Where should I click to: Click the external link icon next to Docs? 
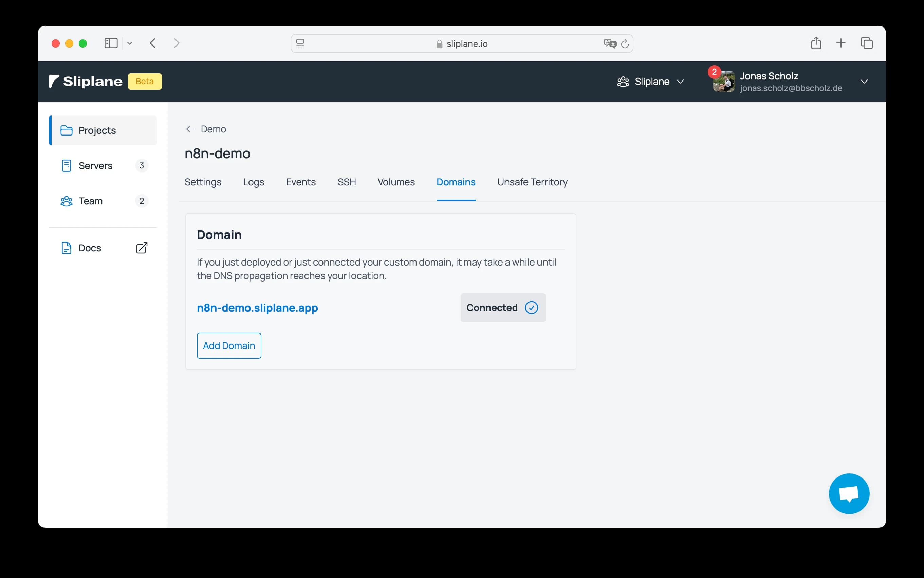(x=142, y=248)
